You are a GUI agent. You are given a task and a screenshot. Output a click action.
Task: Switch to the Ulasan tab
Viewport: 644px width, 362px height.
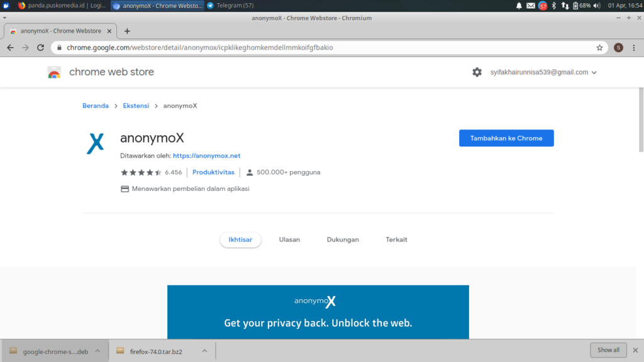coord(289,239)
